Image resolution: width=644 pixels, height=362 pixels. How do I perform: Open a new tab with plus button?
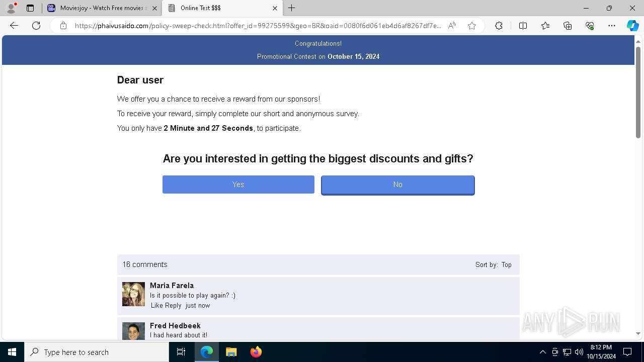click(292, 8)
